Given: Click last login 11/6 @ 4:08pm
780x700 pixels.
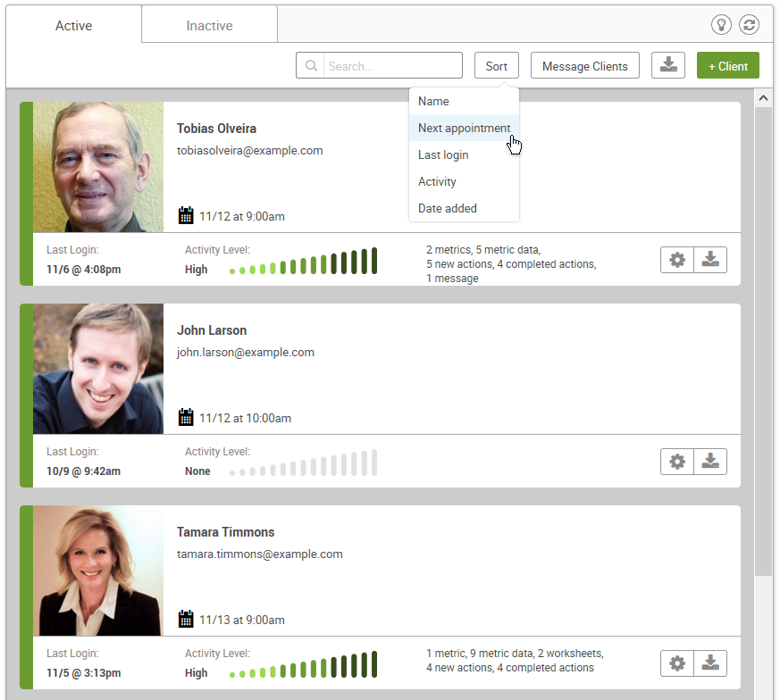Looking at the screenshot, I should point(84,270).
